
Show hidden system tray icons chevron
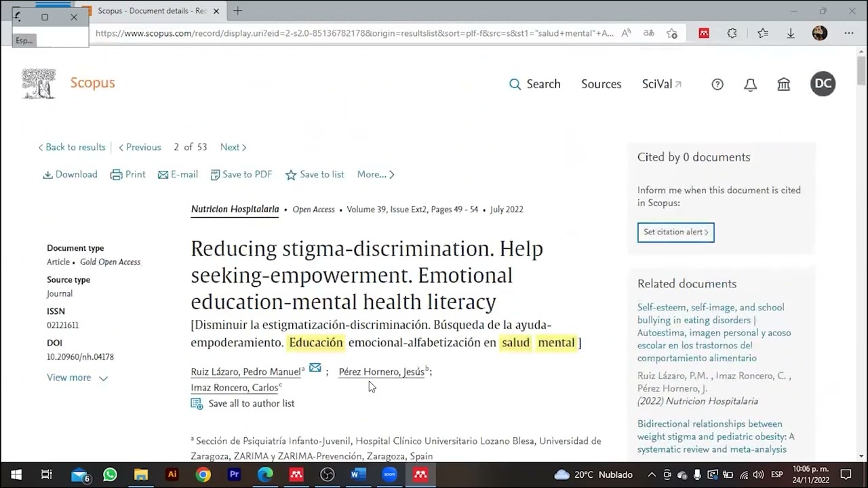[x=652, y=474]
